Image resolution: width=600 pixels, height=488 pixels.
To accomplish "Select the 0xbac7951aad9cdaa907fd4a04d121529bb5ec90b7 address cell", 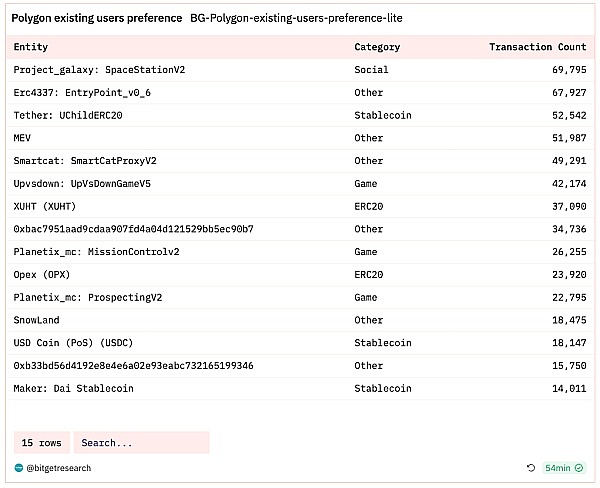I will coord(133,229).
